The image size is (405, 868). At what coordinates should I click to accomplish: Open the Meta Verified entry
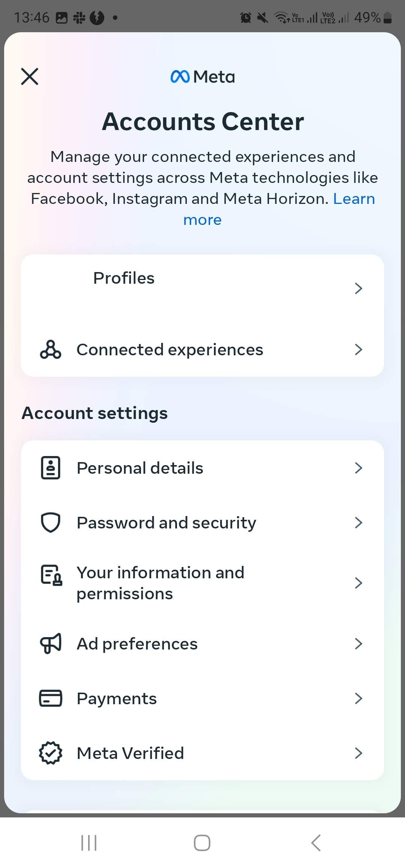click(x=130, y=753)
